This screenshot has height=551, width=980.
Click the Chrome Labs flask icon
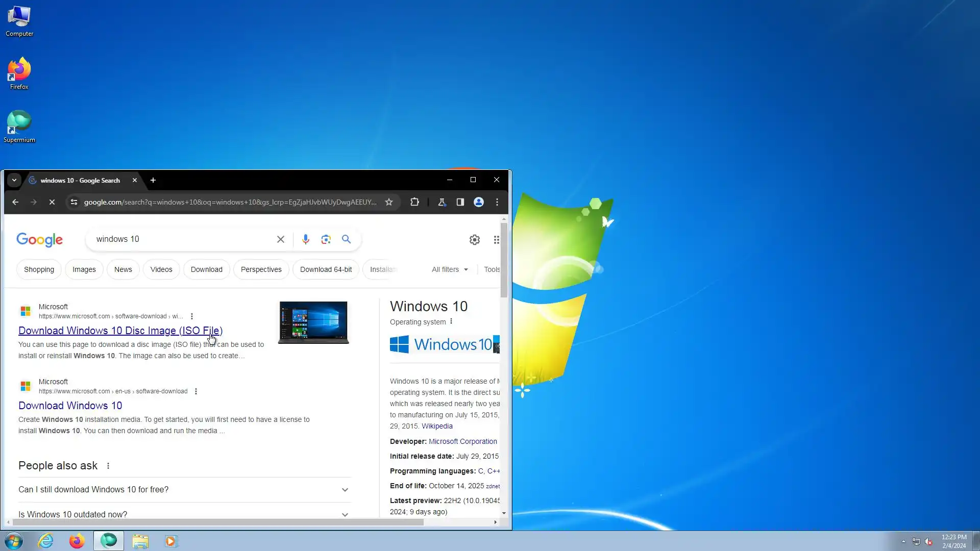pos(442,202)
